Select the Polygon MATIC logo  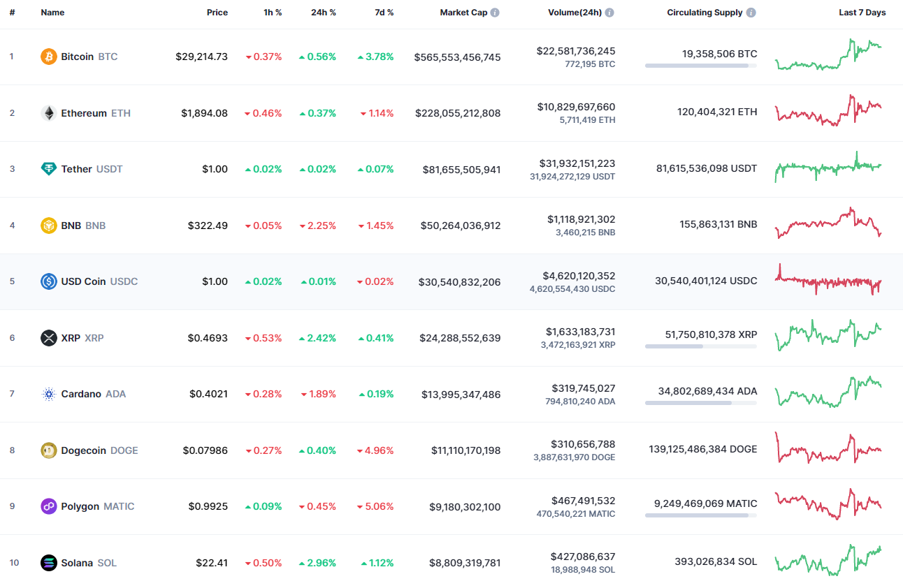(48, 506)
